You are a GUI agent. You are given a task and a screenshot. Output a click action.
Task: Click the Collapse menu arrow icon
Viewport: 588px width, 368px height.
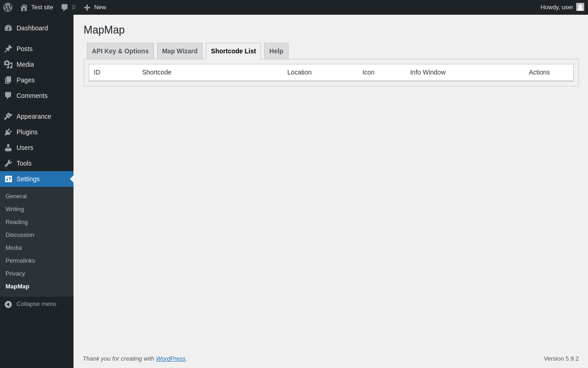tap(8, 304)
